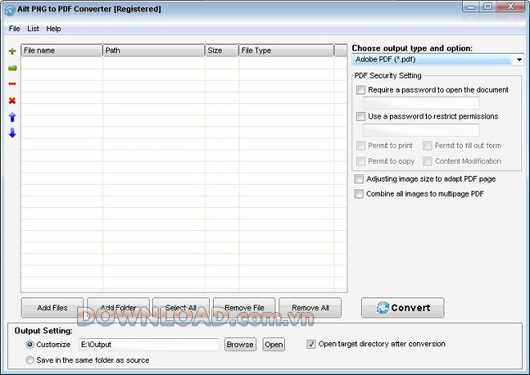This screenshot has height=375, width=530.
Task: Minimize the converter window
Action: tap(471, 7)
